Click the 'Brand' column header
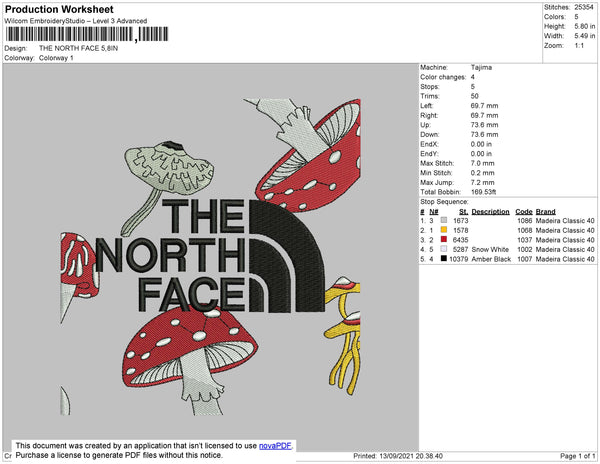 point(545,212)
